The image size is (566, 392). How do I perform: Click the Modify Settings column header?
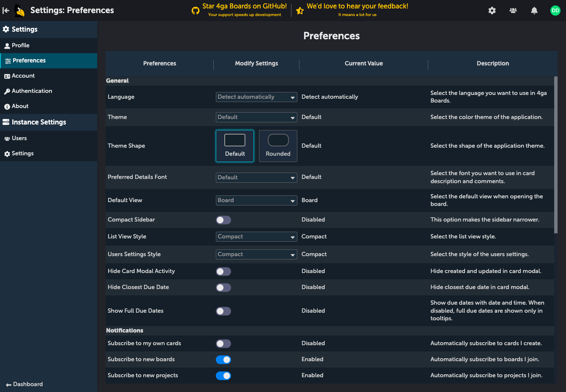pos(256,64)
